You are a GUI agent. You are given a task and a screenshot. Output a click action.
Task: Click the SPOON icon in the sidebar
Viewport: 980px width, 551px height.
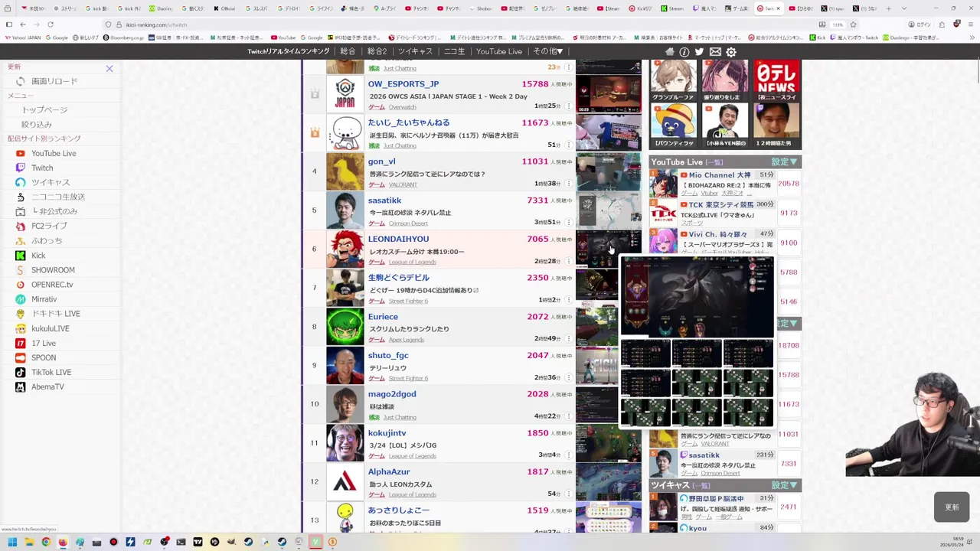(x=21, y=357)
